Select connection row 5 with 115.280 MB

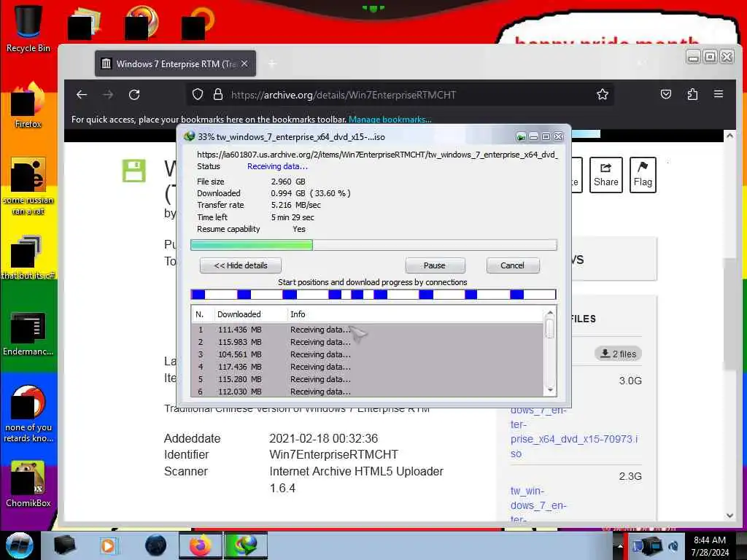pyautogui.click(x=368, y=379)
